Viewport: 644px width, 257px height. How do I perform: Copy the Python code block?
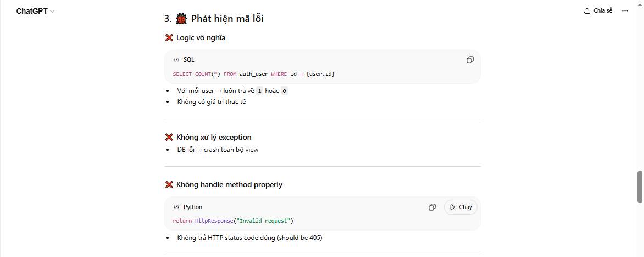(x=432, y=207)
